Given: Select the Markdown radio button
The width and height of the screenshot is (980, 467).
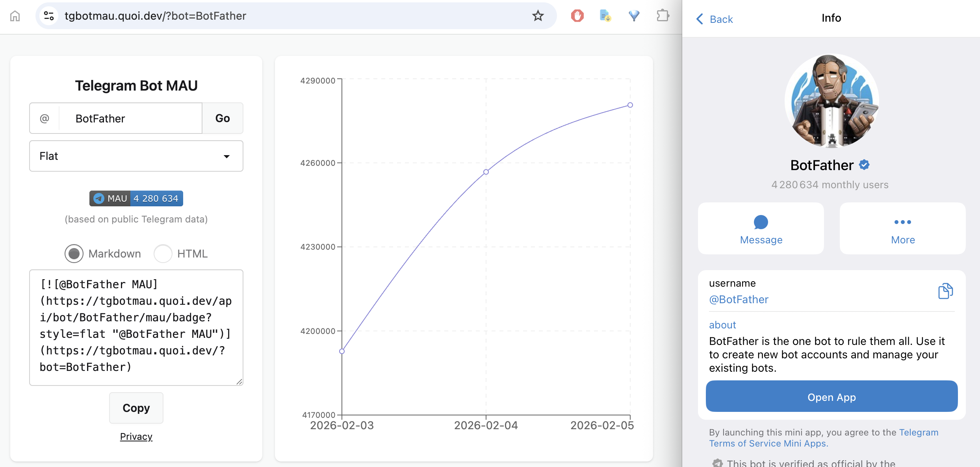Looking at the screenshot, I should (x=74, y=254).
